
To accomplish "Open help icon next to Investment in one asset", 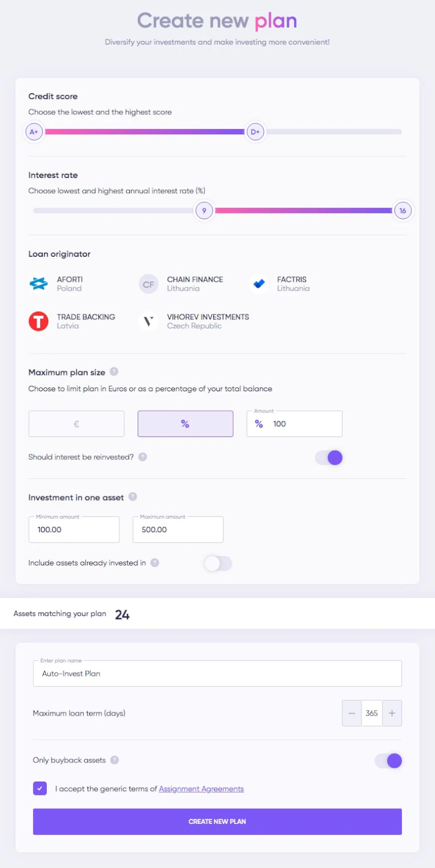I will coord(133,497).
